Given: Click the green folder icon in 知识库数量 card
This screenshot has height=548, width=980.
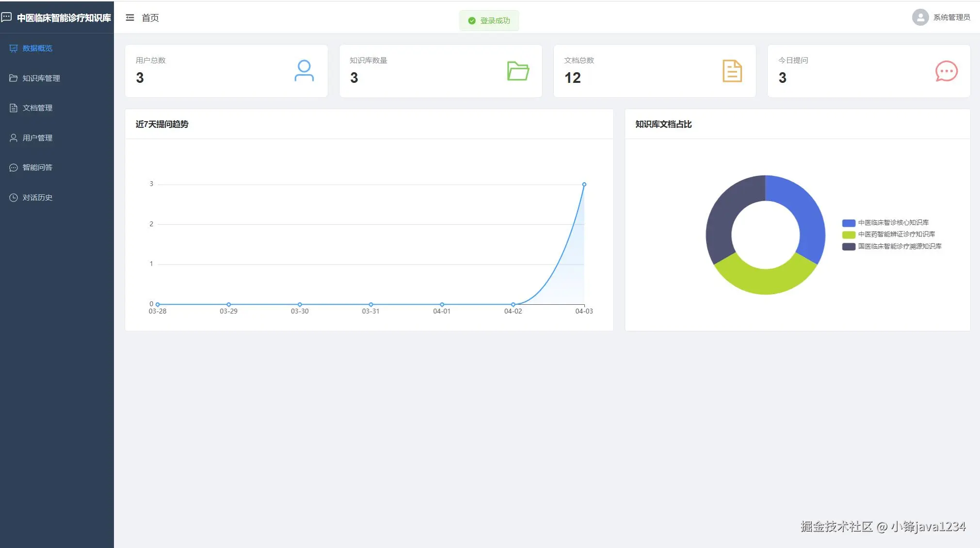Looking at the screenshot, I should point(518,71).
